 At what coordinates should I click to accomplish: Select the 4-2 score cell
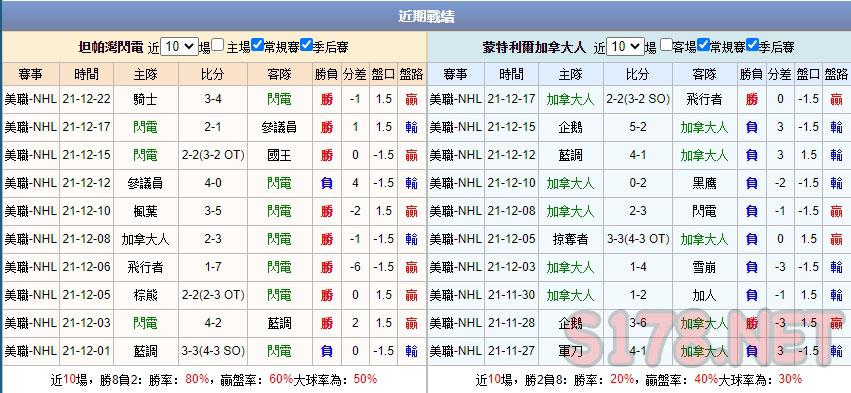pos(213,324)
